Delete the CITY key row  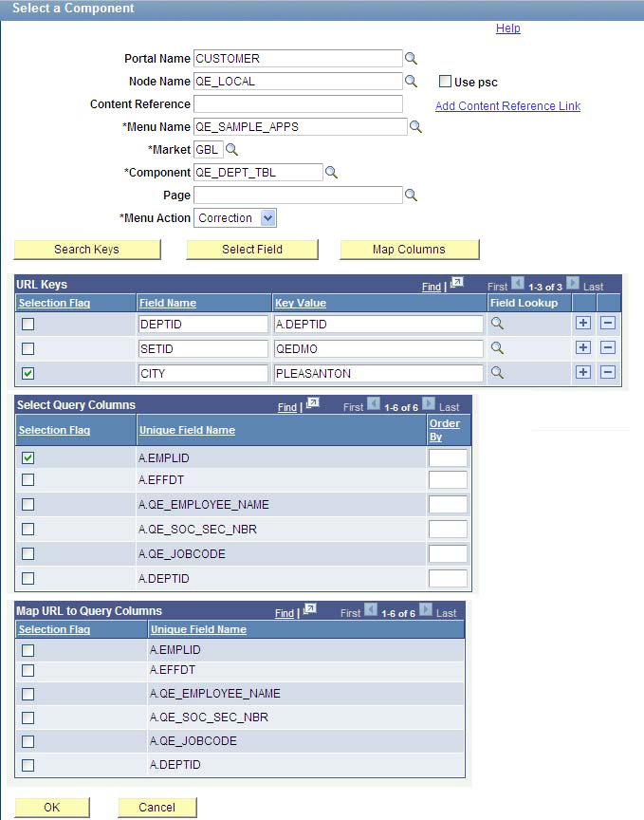[607, 372]
